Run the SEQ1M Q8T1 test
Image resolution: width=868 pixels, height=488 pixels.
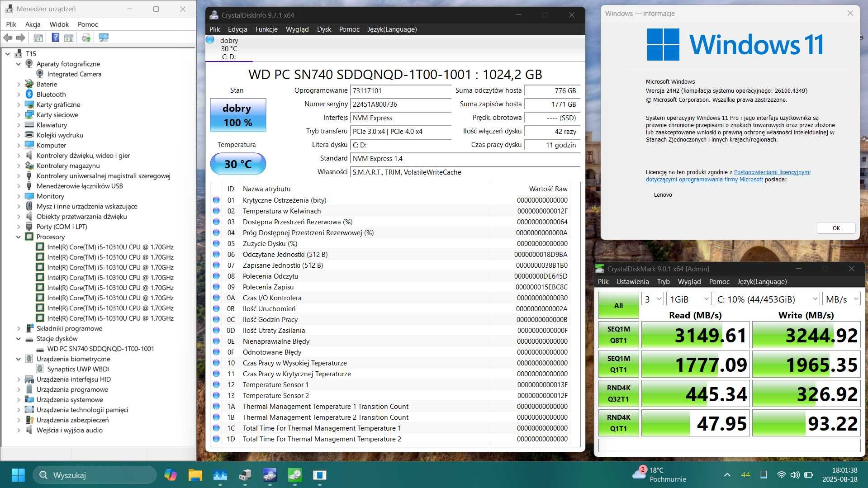click(618, 335)
